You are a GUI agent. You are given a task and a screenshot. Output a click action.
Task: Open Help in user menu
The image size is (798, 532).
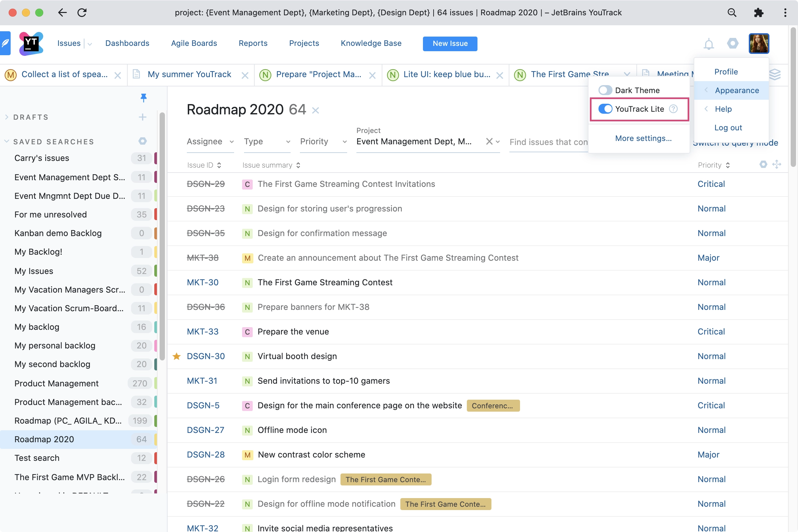click(731, 109)
